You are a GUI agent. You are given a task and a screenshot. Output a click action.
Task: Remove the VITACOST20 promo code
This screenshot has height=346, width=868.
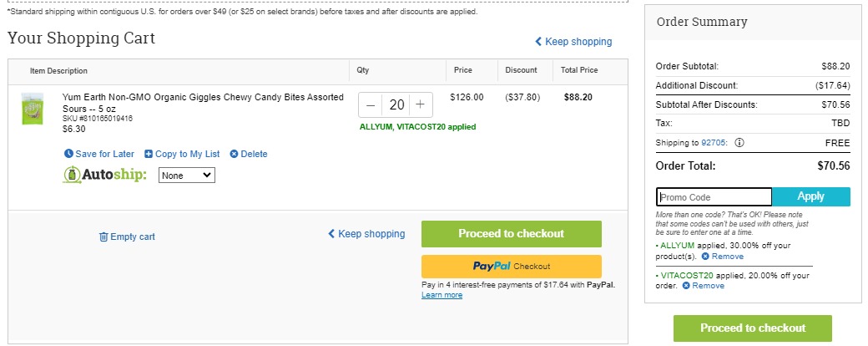(703, 286)
